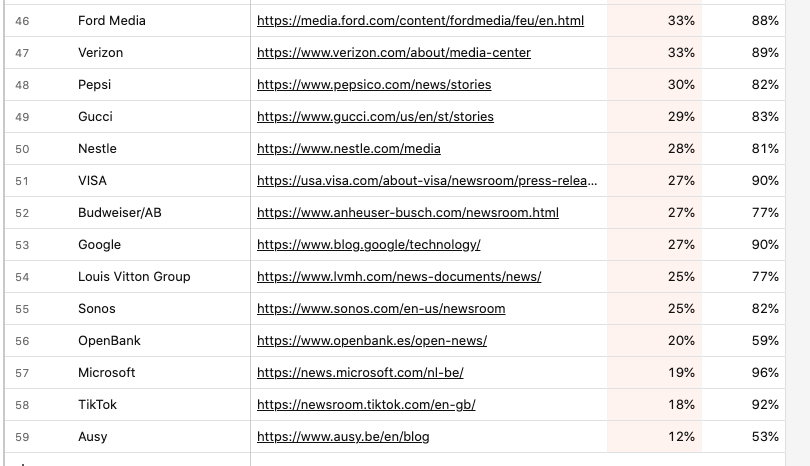The width and height of the screenshot is (810, 466).
Task: Open the truncated usa.visa.com press link
Action: pos(427,181)
